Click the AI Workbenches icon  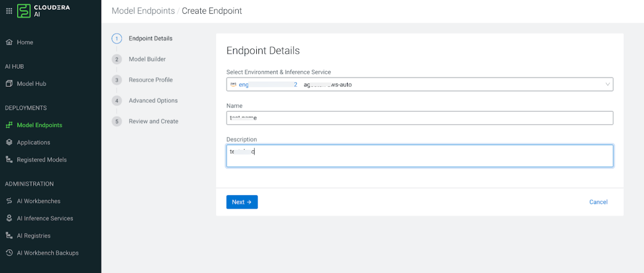point(9,201)
